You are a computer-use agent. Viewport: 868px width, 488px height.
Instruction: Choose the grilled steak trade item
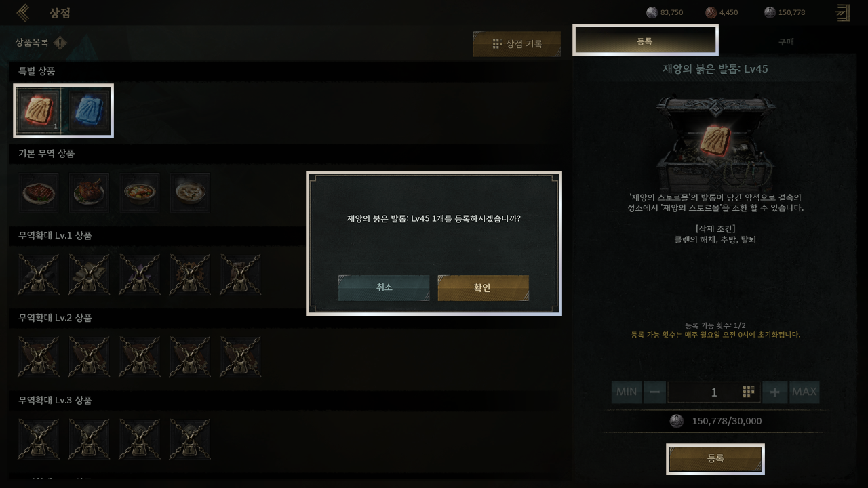tap(38, 193)
